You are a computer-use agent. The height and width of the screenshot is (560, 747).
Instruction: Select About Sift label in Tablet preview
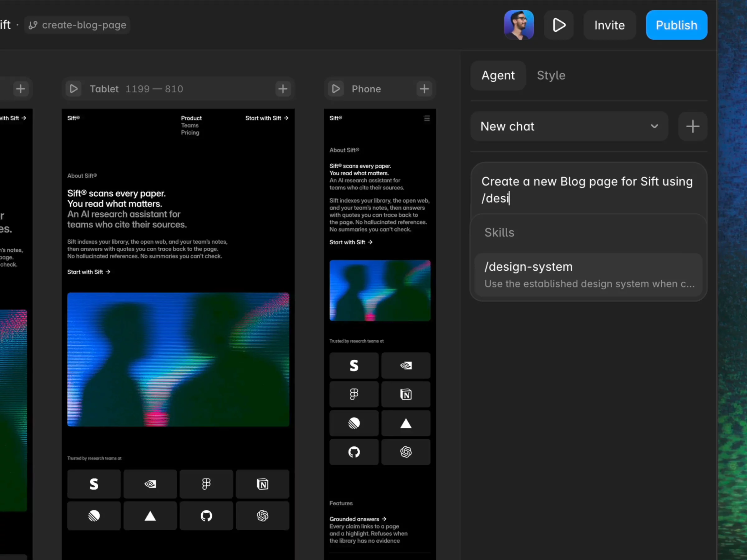point(82,176)
